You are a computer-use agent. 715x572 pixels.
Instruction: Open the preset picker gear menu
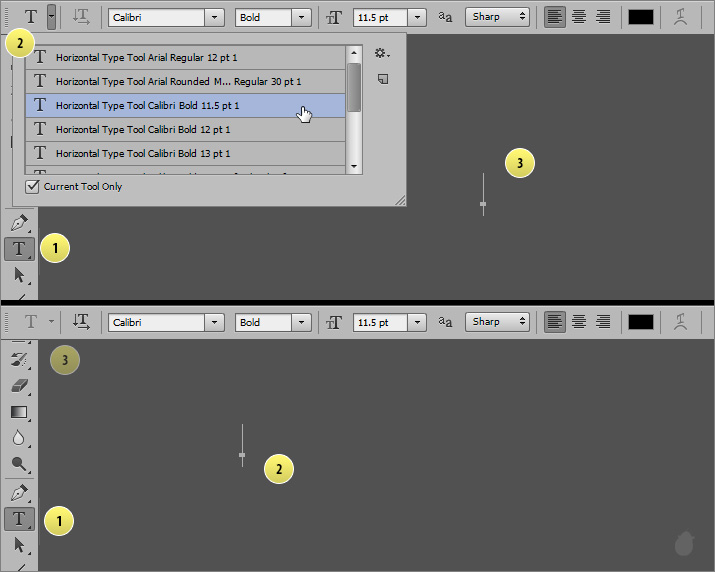coord(382,53)
